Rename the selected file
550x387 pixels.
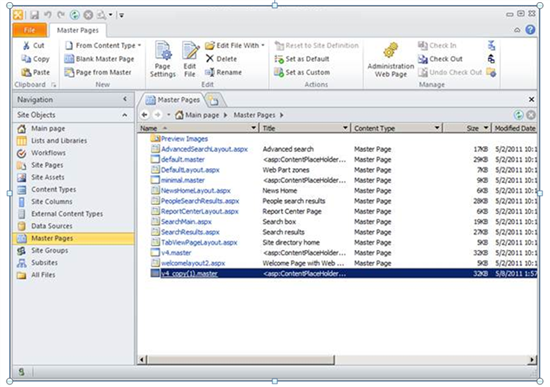point(223,72)
